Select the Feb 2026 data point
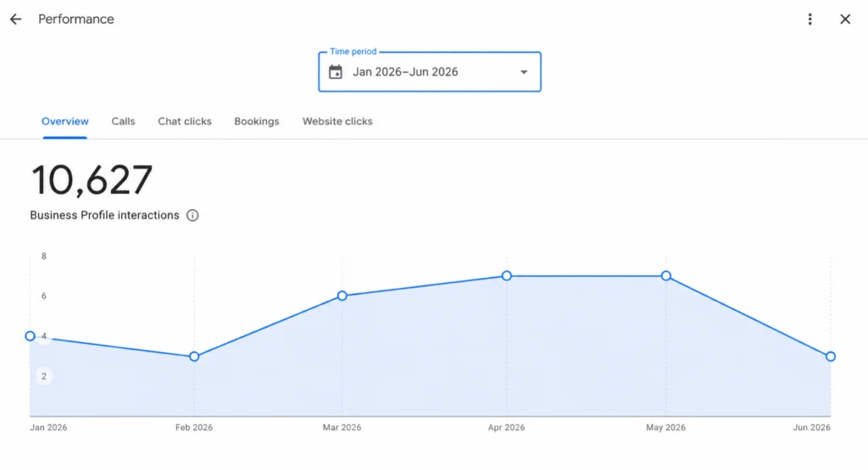Image resolution: width=868 pixels, height=470 pixels. (194, 357)
